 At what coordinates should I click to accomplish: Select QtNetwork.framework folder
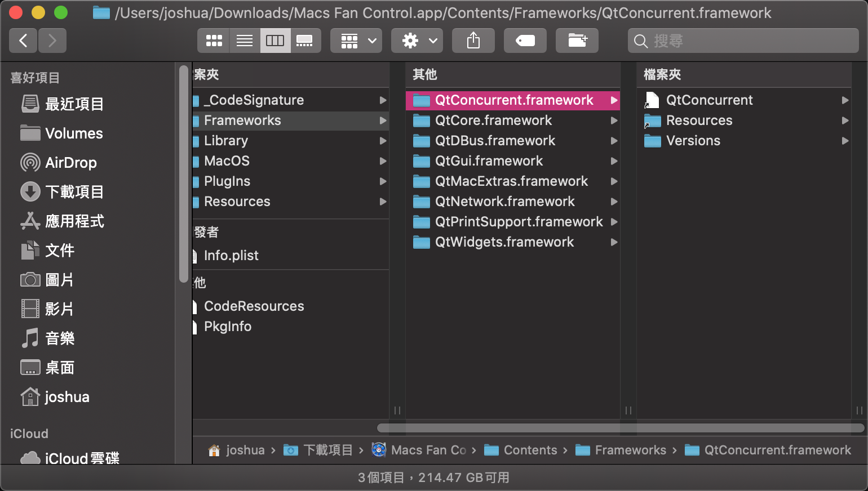click(513, 202)
